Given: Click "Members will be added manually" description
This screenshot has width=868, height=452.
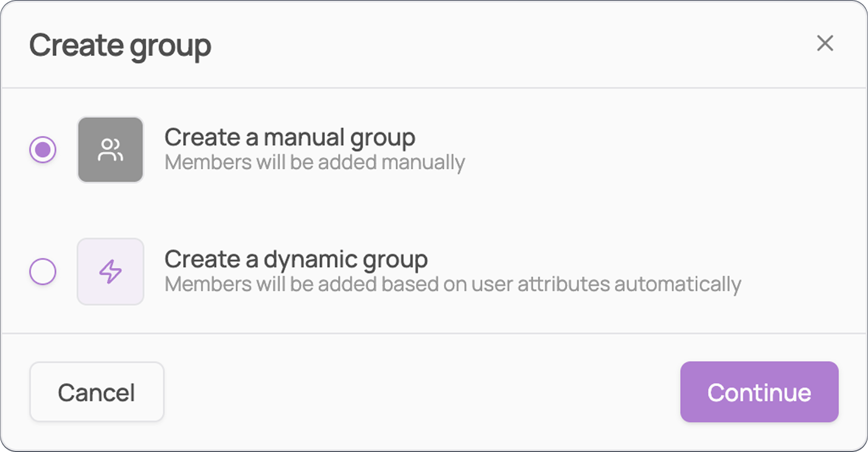Looking at the screenshot, I should [x=315, y=163].
